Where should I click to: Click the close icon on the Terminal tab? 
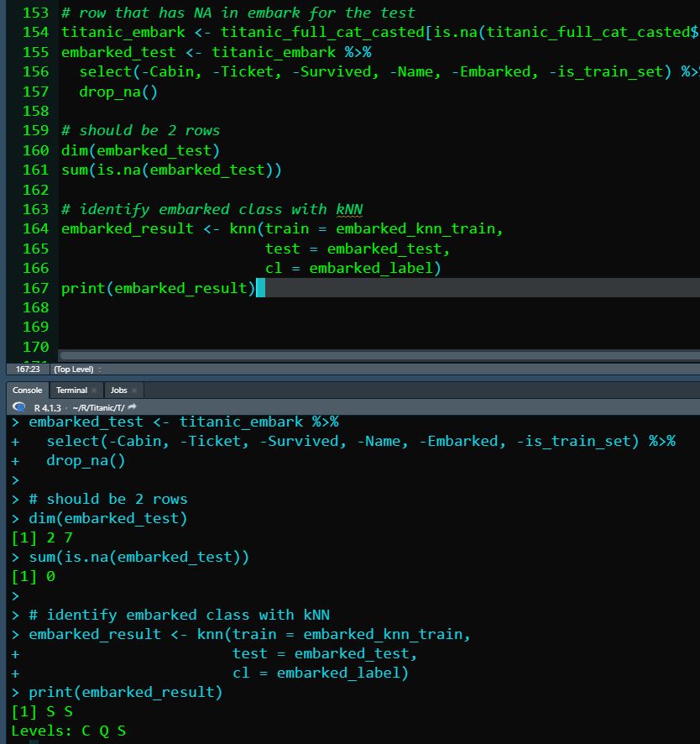point(94,390)
